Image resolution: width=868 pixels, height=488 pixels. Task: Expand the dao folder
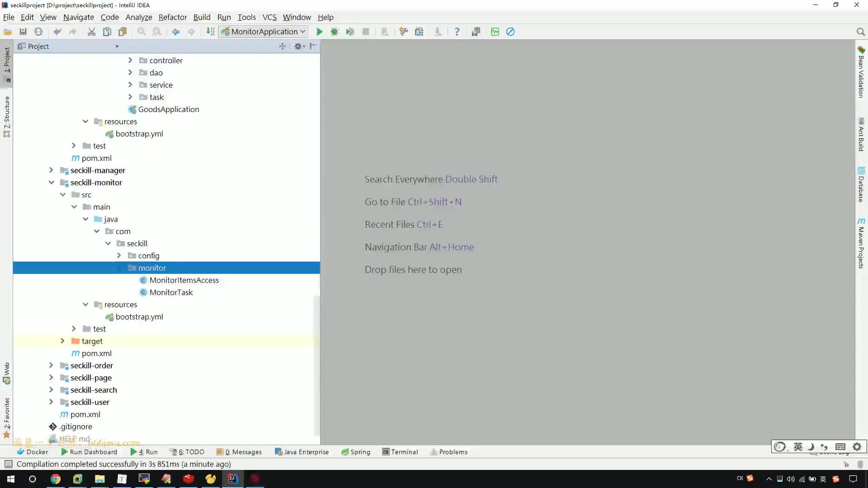pyautogui.click(x=130, y=72)
